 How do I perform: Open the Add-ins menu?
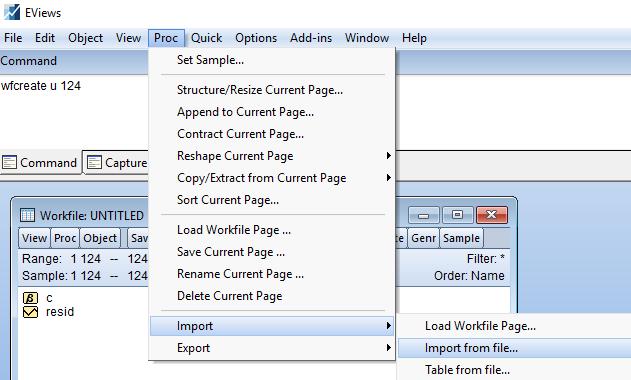pos(311,38)
